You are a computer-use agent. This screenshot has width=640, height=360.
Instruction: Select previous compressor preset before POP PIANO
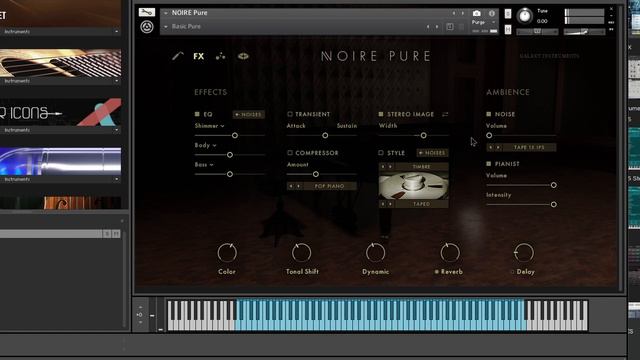[291, 186]
